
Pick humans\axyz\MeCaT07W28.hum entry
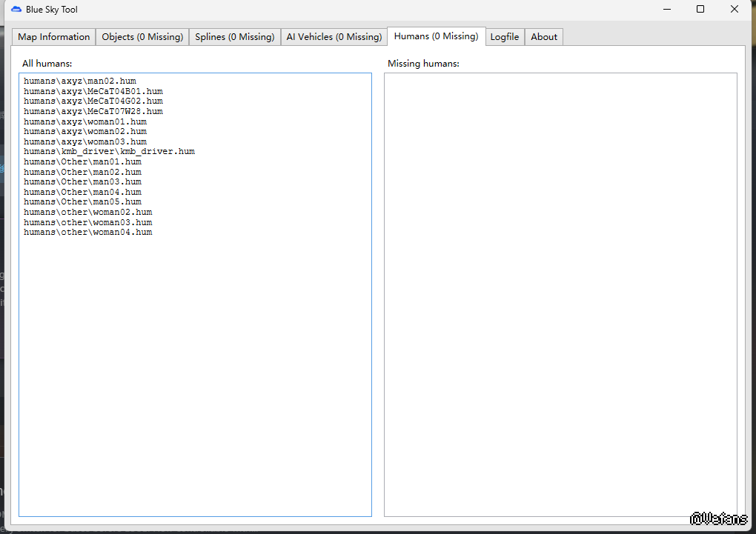(93, 111)
